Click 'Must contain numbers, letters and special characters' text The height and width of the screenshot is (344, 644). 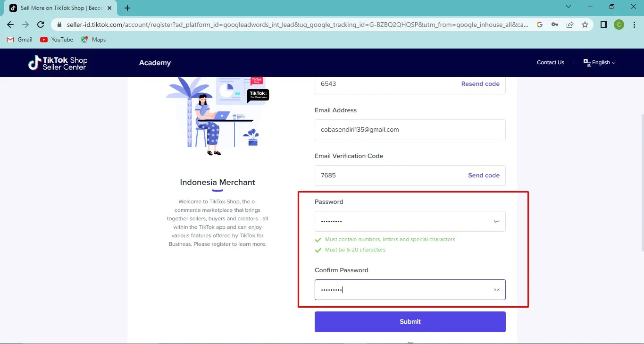tap(390, 239)
